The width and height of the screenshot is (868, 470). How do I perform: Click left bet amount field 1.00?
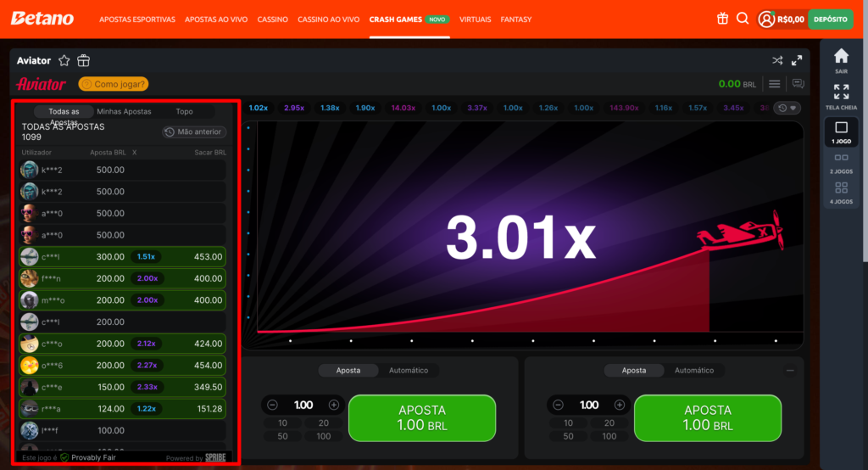pyautogui.click(x=303, y=406)
